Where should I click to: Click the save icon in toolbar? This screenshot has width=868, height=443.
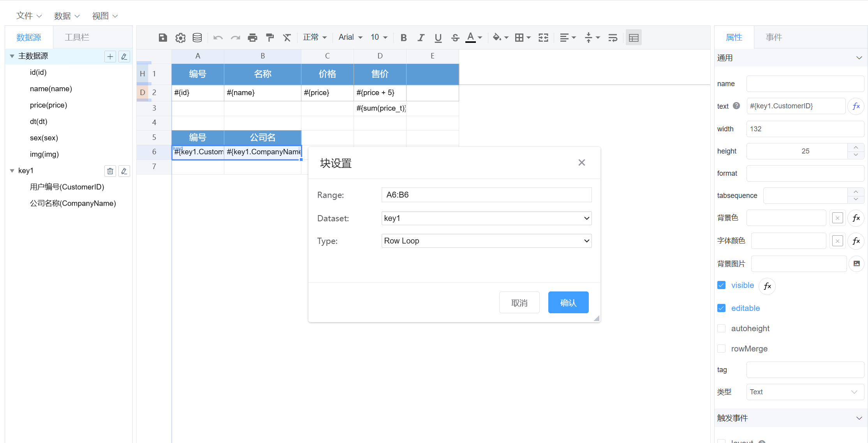[x=163, y=37]
